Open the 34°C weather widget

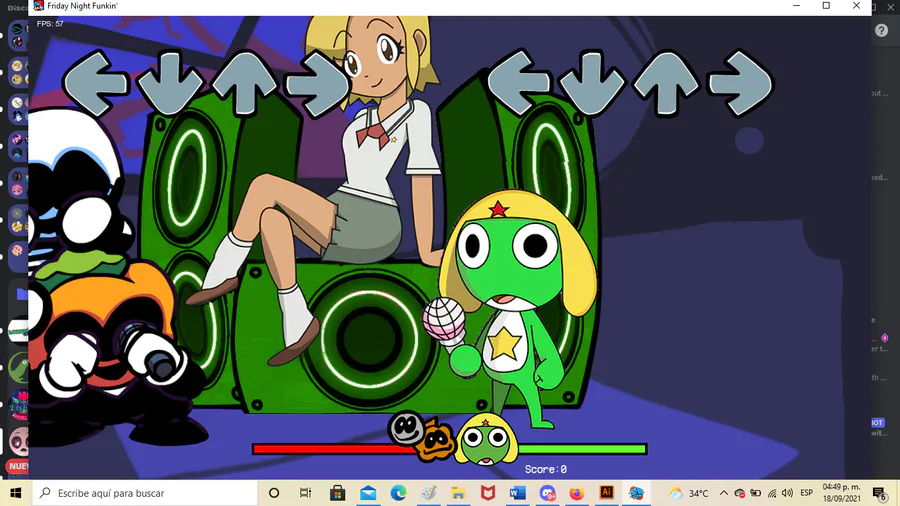(x=689, y=493)
